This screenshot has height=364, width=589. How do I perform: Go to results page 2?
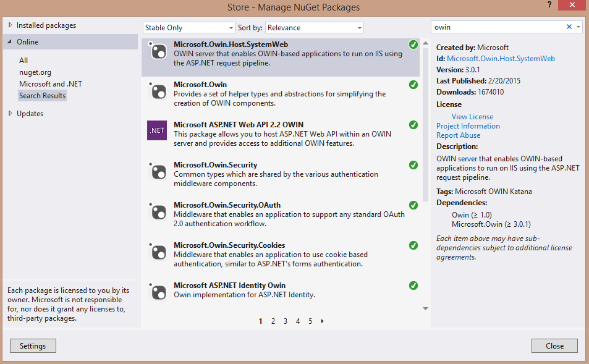tap(273, 321)
